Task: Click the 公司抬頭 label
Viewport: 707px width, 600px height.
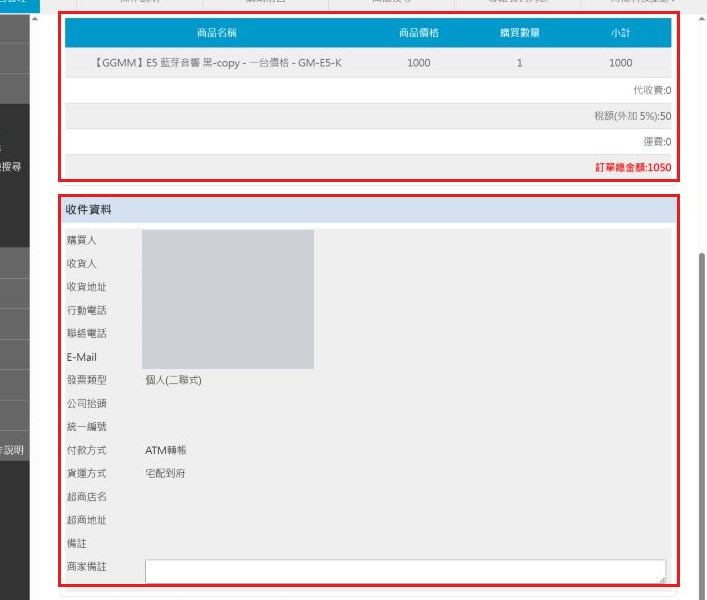Action: coord(86,403)
